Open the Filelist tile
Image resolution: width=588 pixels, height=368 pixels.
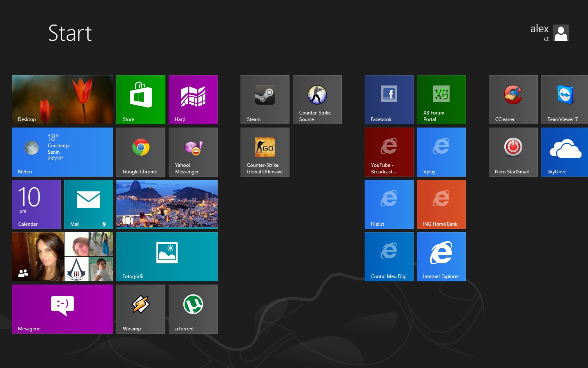pyautogui.click(x=389, y=204)
